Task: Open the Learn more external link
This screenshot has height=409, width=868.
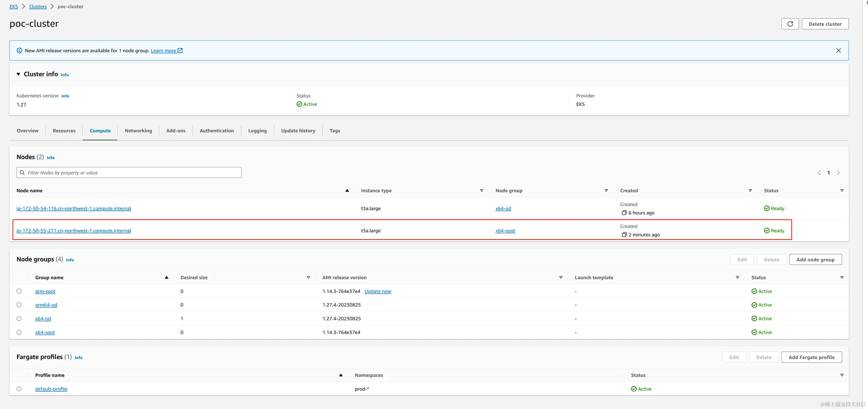Action: point(166,51)
